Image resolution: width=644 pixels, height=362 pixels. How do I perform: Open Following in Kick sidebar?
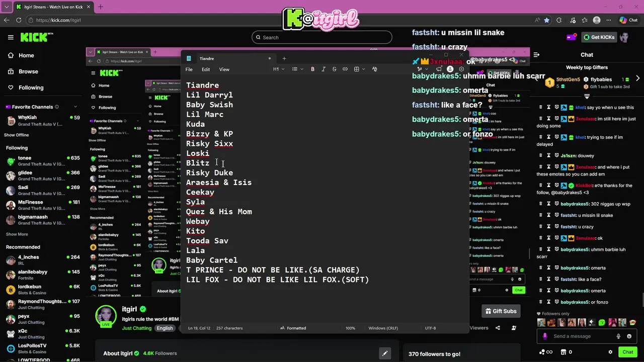tap(25, 87)
